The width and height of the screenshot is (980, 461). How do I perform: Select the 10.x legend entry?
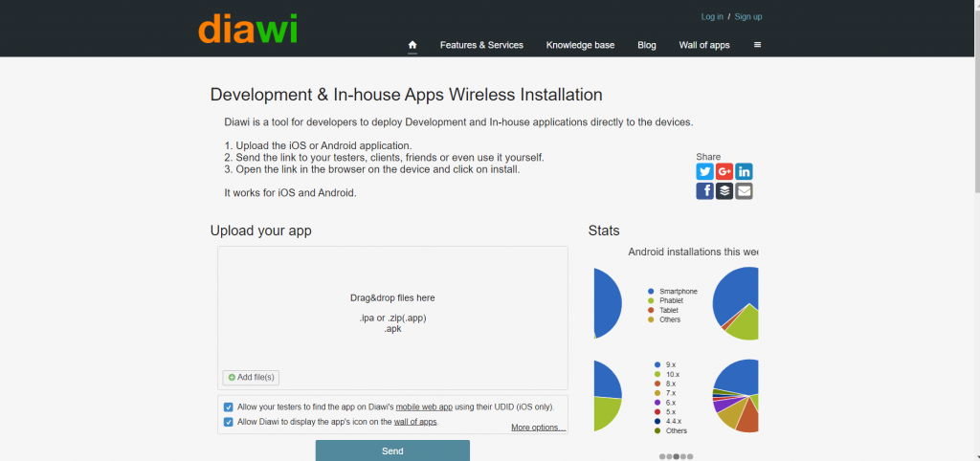point(666,374)
